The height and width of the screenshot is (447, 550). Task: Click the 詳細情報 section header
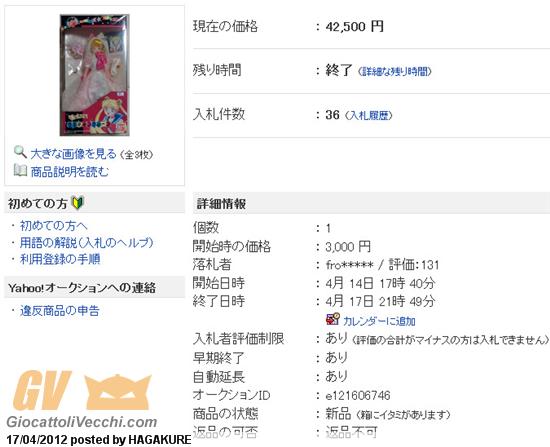point(221,204)
